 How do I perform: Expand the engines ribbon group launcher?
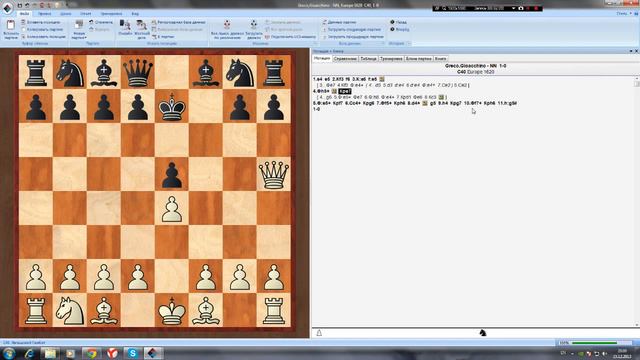315,43
